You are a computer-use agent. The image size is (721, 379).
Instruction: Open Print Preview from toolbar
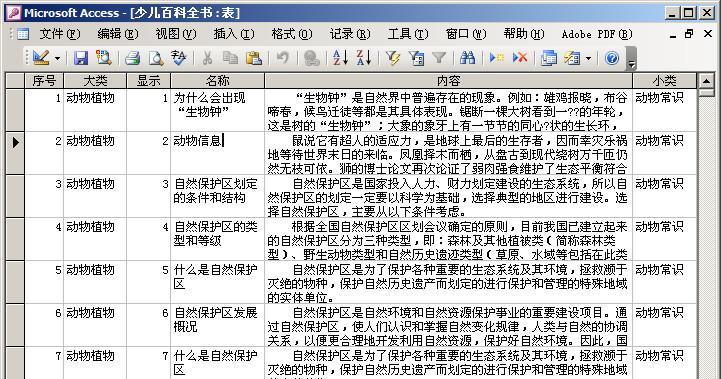[156, 58]
